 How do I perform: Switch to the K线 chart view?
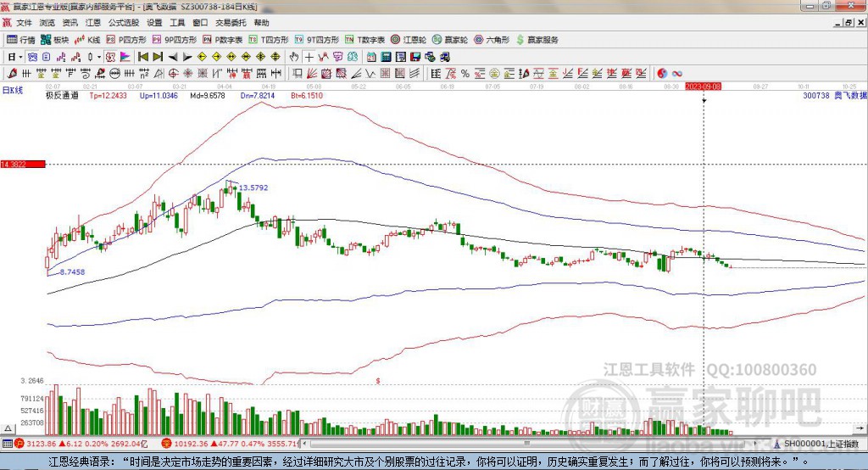pyautogui.click(x=87, y=40)
